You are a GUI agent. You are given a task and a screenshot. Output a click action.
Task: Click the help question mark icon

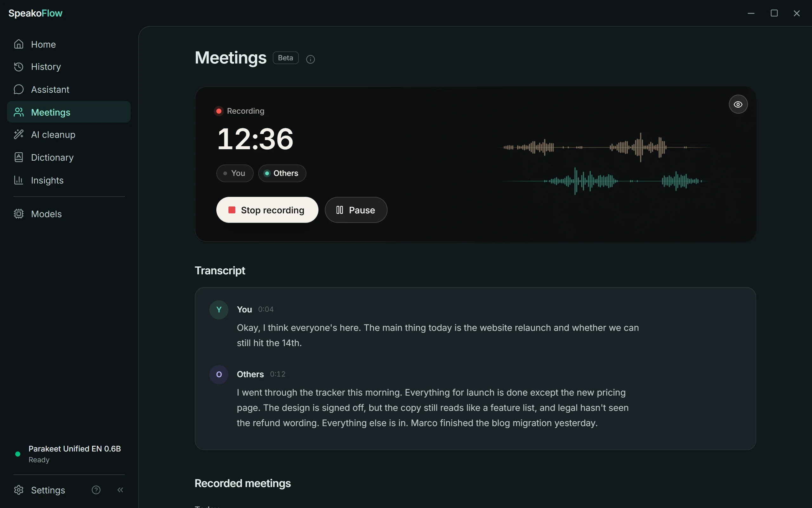96,490
